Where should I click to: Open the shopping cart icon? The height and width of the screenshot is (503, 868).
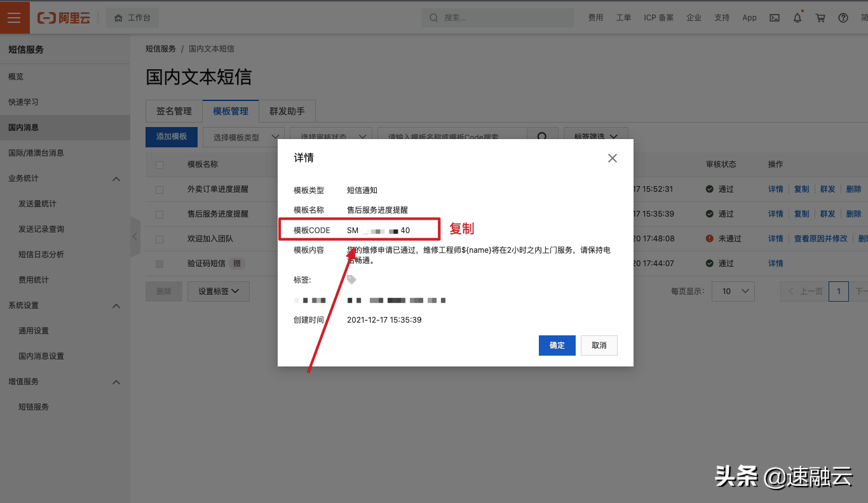coord(820,18)
